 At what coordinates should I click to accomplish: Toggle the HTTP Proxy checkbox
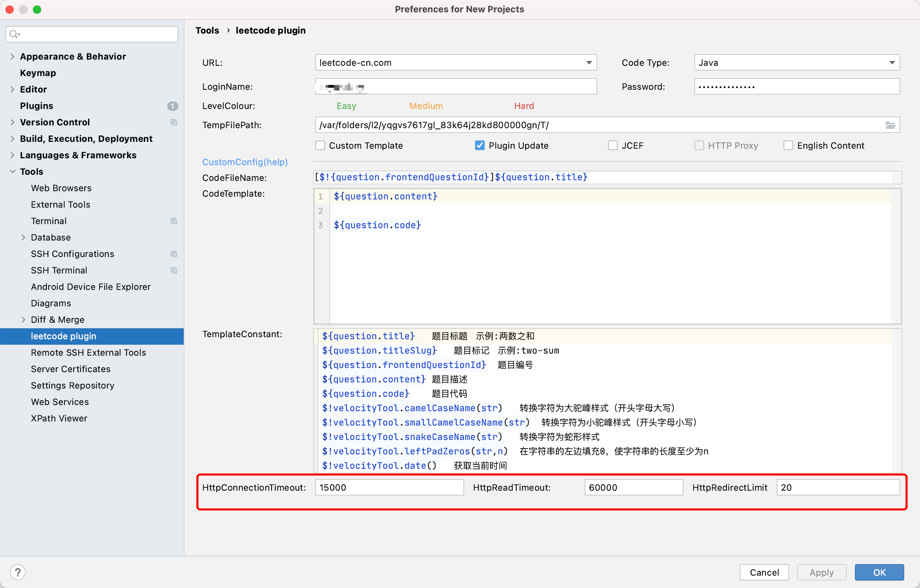click(699, 146)
